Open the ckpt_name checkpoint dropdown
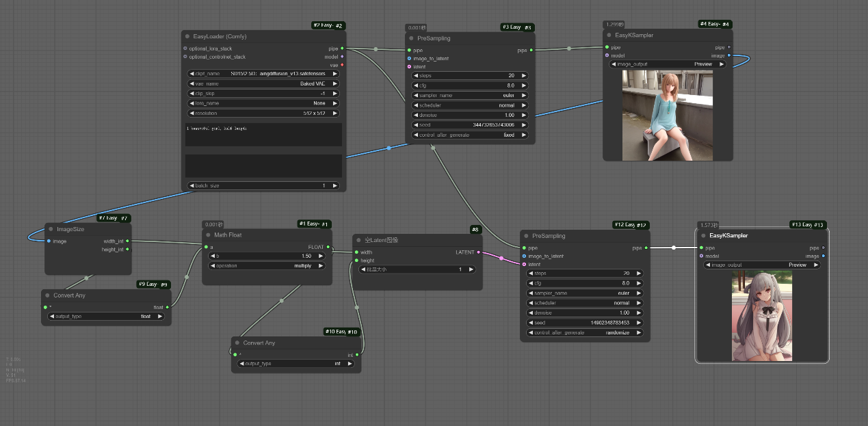The image size is (868, 426). 263,73
